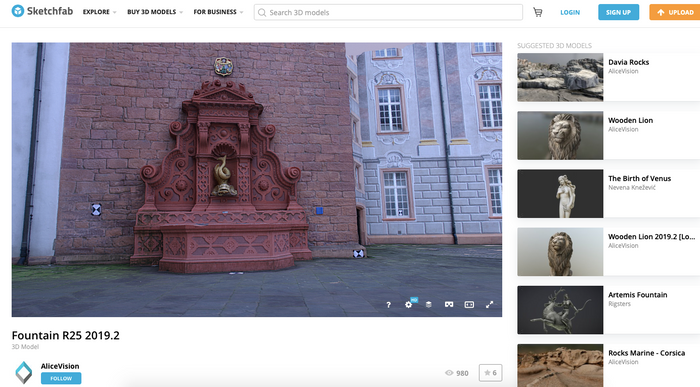This screenshot has height=387, width=700.
Task: Click the Davia Rocks title
Action: coord(629,62)
